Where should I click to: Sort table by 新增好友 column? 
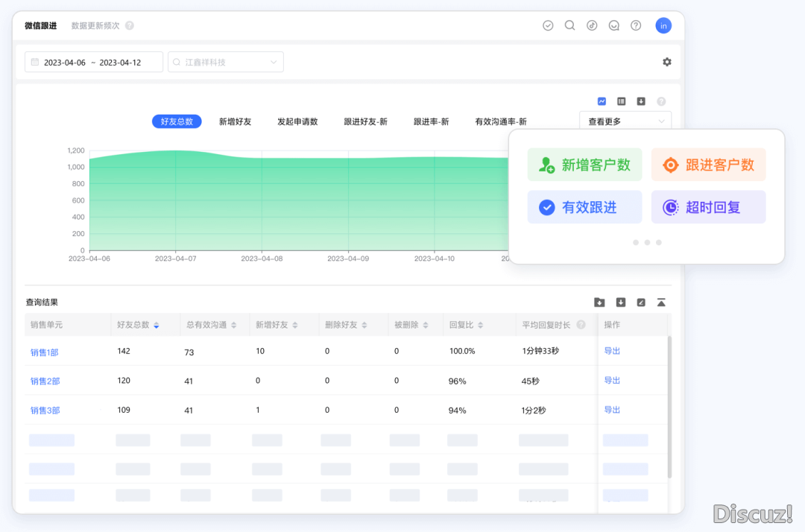pos(295,326)
